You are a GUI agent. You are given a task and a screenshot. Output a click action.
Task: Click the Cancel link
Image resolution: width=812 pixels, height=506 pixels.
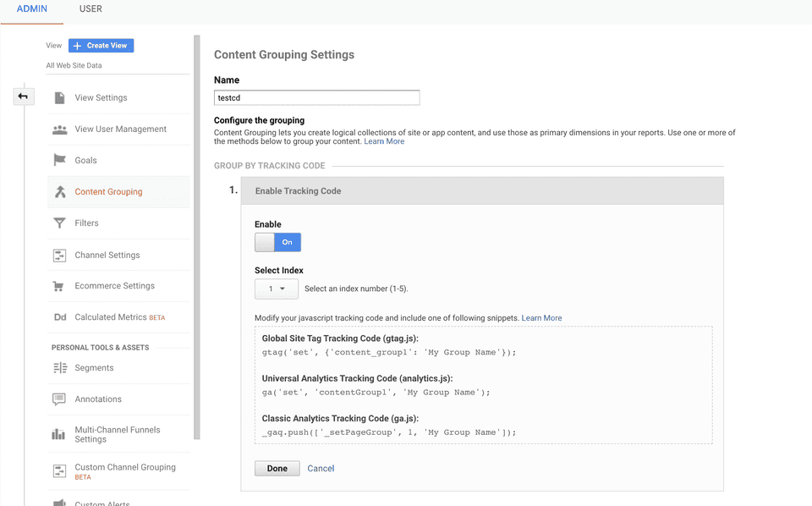click(321, 469)
